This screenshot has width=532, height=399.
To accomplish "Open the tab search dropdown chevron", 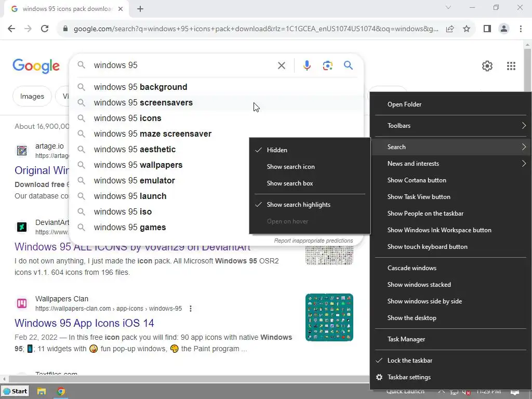I will [x=448, y=7].
